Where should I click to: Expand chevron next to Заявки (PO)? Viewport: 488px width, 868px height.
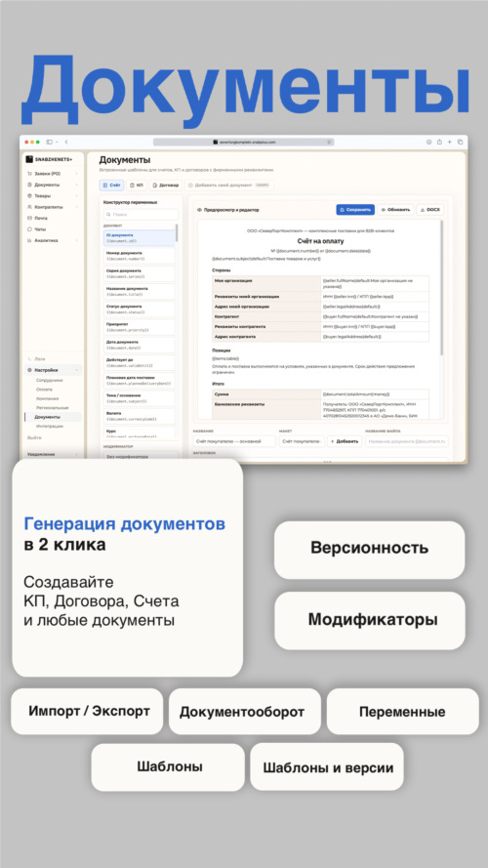tap(77, 174)
